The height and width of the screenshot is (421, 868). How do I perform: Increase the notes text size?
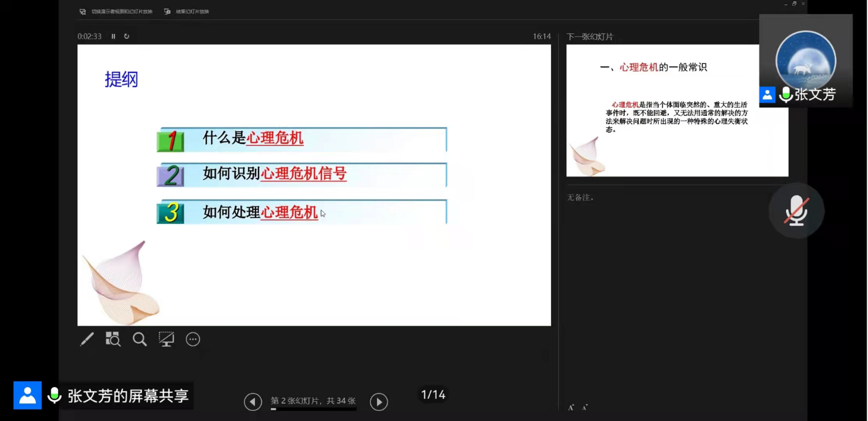coord(571,407)
